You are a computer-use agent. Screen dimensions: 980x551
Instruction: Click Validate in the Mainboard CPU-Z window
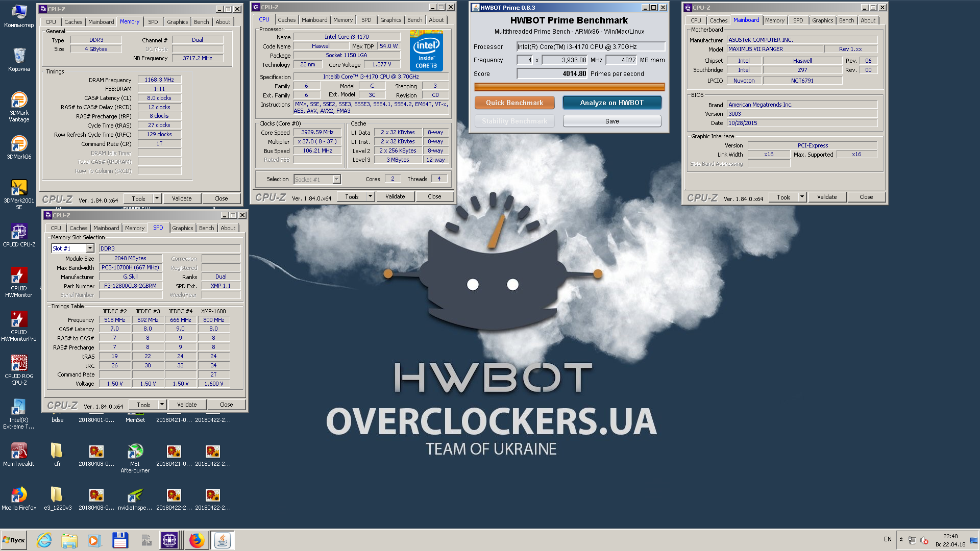[826, 197]
